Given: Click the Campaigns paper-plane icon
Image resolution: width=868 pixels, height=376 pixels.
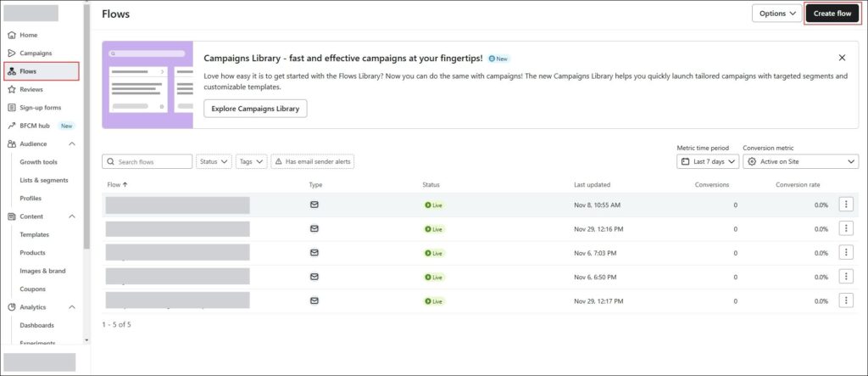Looking at the screenshot, I should tap(12, 53).
